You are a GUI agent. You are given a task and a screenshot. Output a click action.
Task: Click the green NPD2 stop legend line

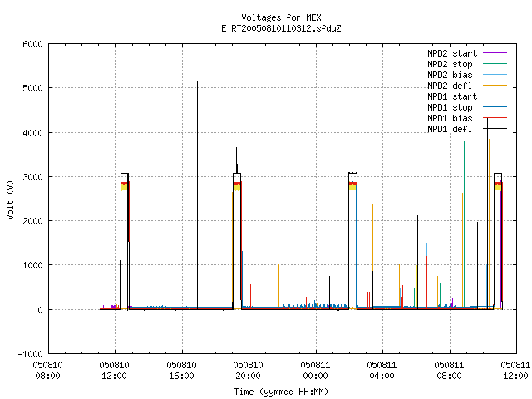click(495, 63)
